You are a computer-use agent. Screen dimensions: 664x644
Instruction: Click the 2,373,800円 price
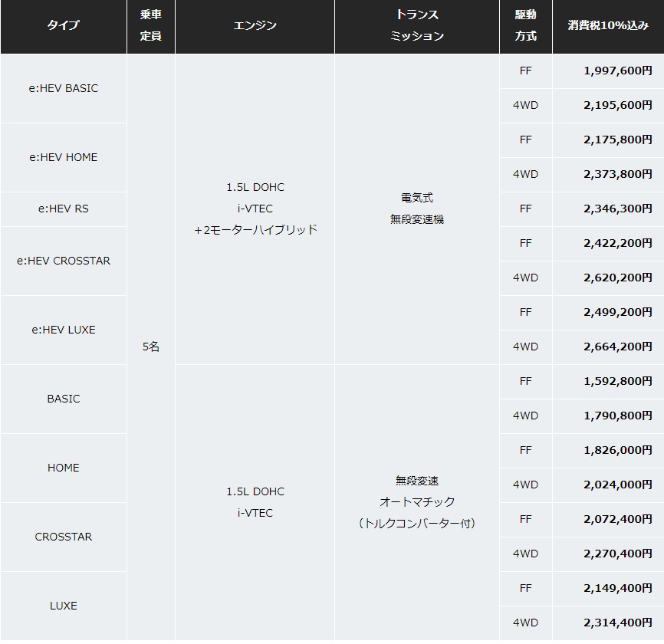pyautogui.click(x=618, y=174)
